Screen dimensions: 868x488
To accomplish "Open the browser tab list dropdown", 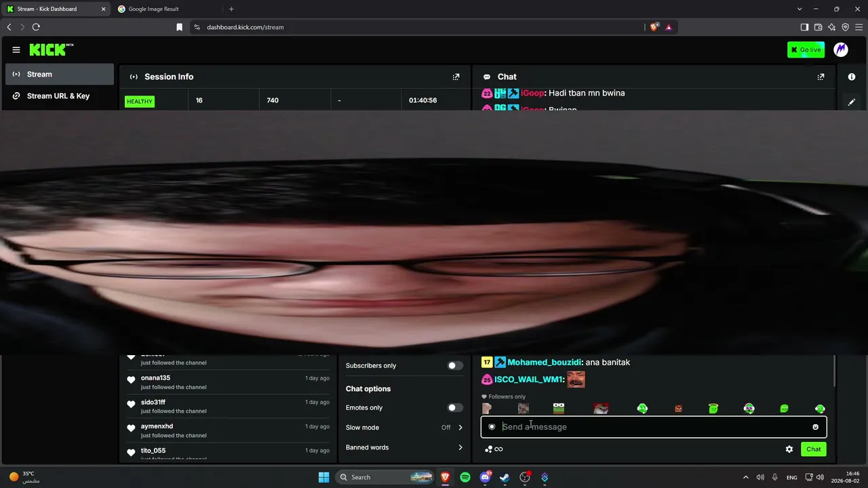I will point(800,9).
